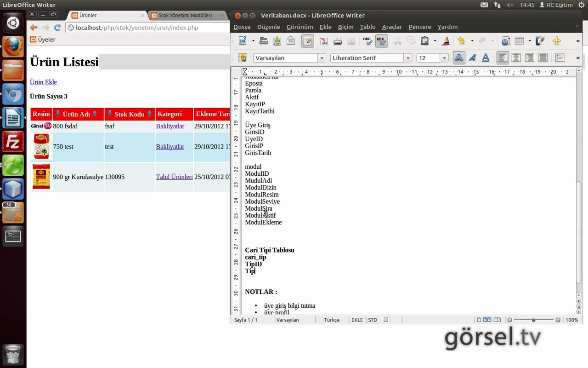Toggle Edit File mode button
This screenshot has width=588, height=368.
point(308,41)
